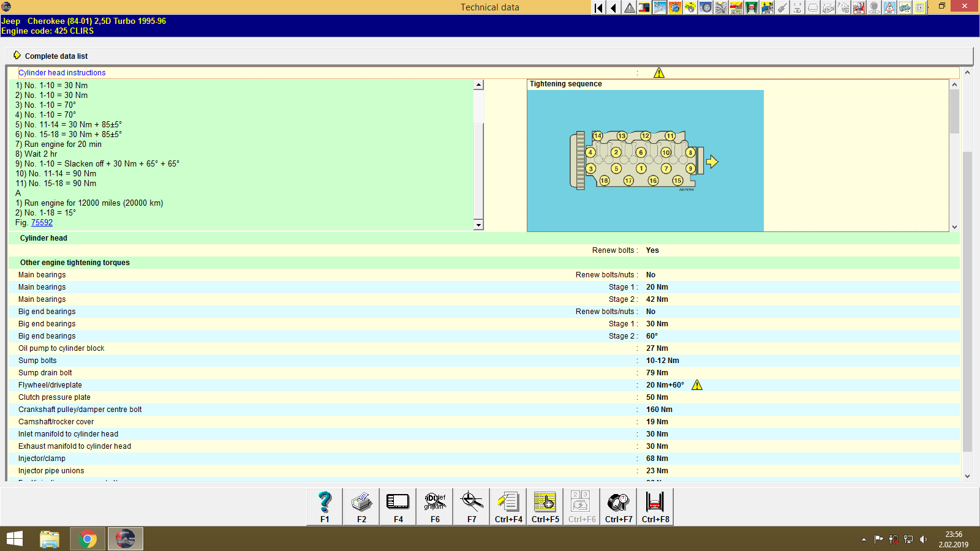Screen dimensions: 980x551
Task: Select the F7 magnifier inspection tool
Action: [471, 505]
